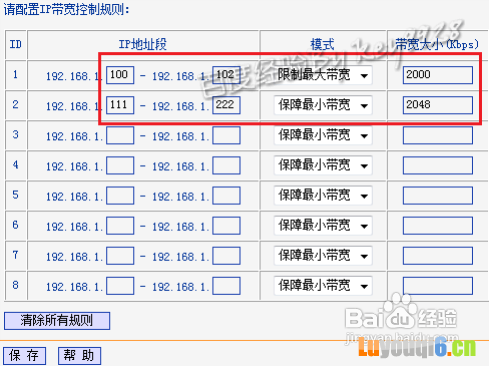
Task: Expand mode dropdown in row 3
Action: [323, 135]
